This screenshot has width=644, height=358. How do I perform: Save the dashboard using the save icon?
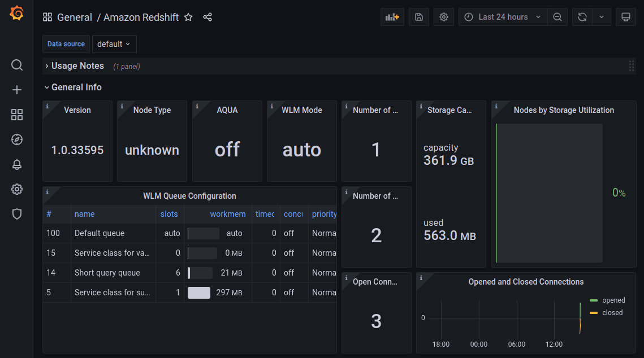418,17
